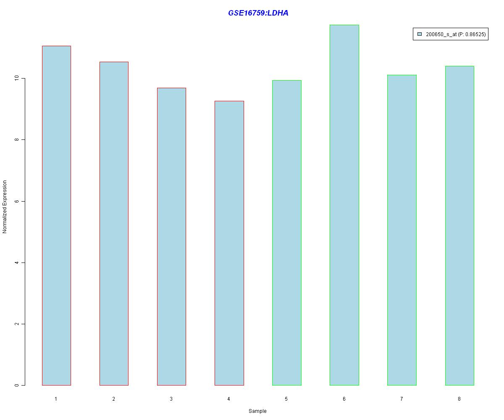Click the legend color swatch for 200650_s_at
Viewport: 504px width, 420px height.
[x=420, y=34]
